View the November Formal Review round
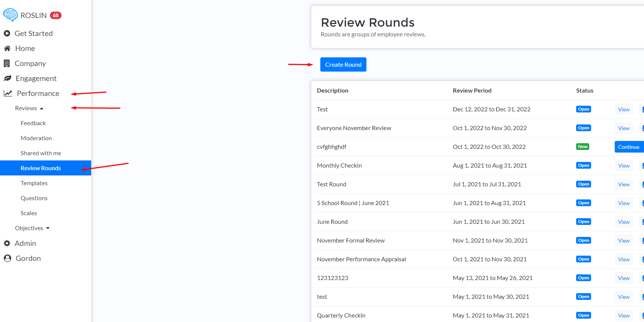 (624, 241)
